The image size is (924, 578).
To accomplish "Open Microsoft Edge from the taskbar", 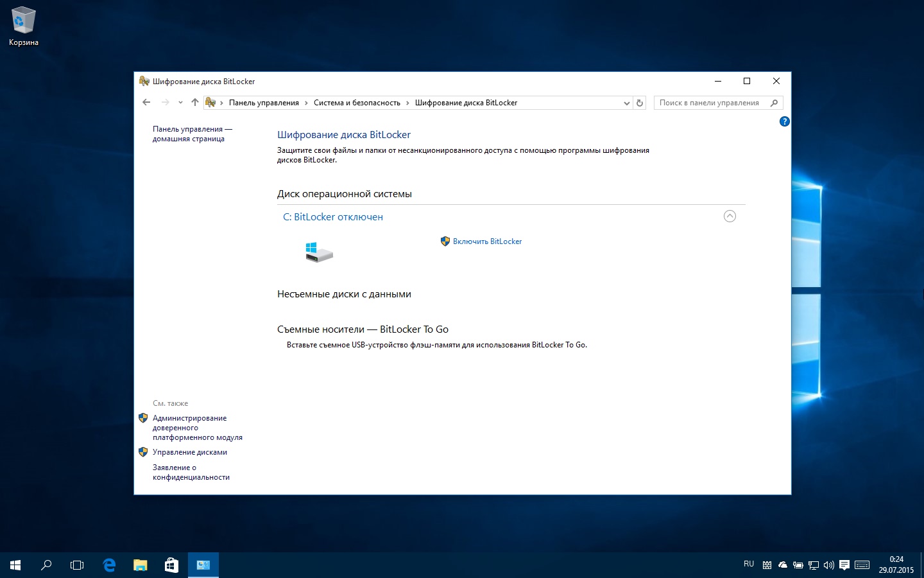I will (109, 565).
